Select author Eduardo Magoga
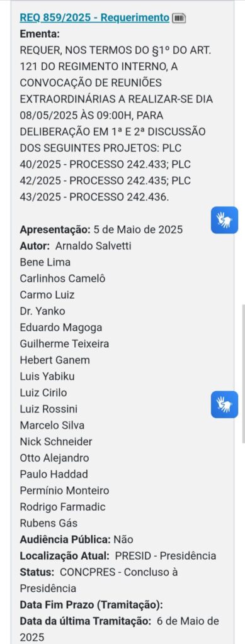Viewport: 245px width, 644px height. coord(61,327)
